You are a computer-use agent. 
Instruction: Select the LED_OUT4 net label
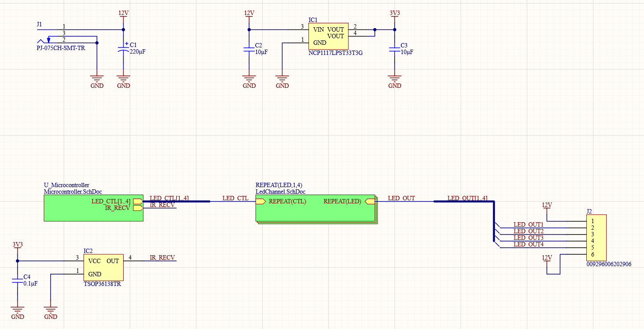(529, 244)
